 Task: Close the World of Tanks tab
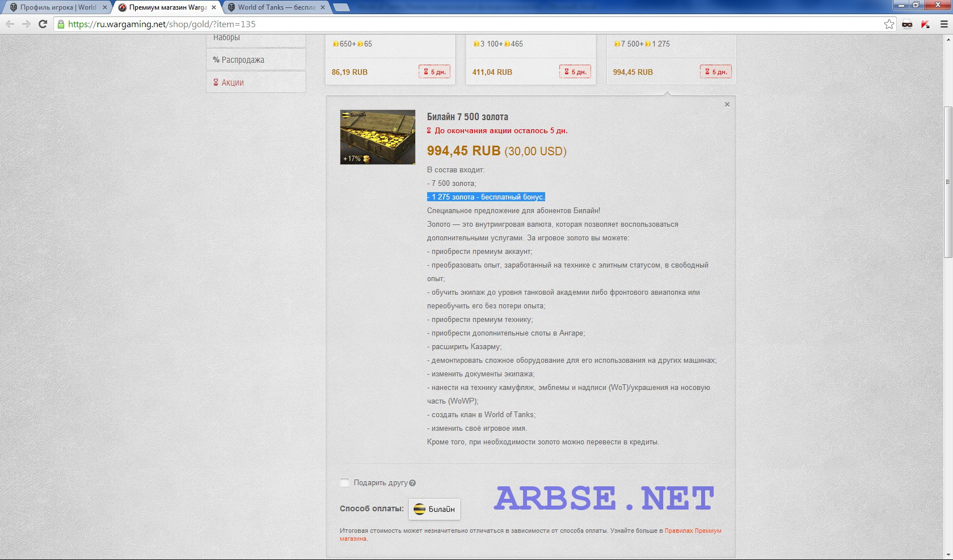[323, 7]
